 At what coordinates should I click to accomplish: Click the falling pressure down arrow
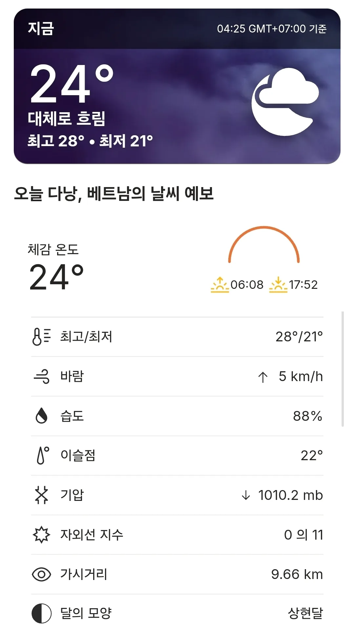pos(246,495)
